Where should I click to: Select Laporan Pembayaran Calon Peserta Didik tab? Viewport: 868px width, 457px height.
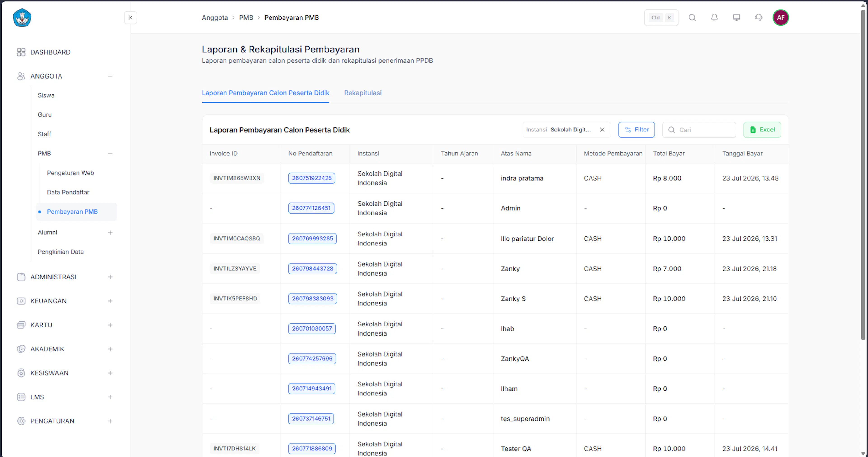[266, 93]
